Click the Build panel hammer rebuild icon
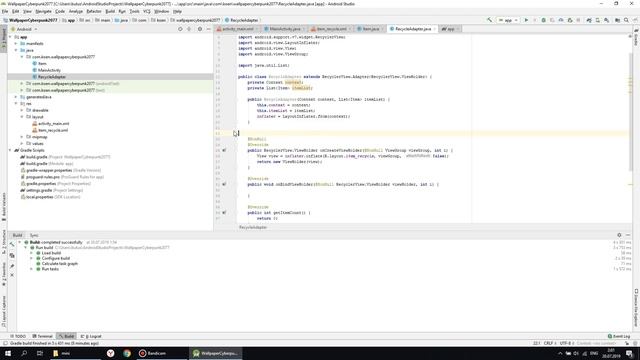This screenshot has width=640, height=360. 12,244
